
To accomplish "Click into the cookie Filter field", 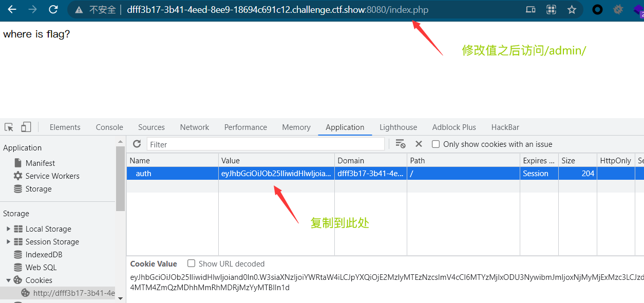I will coord(266,144).
